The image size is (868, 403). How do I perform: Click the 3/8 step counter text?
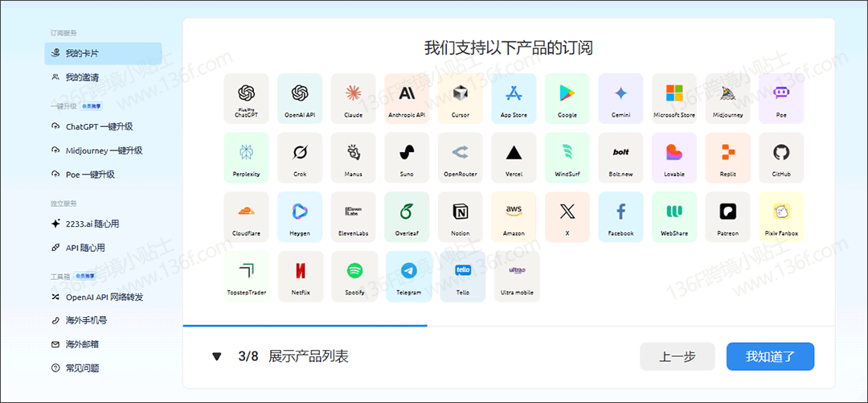tap(248, 356)
